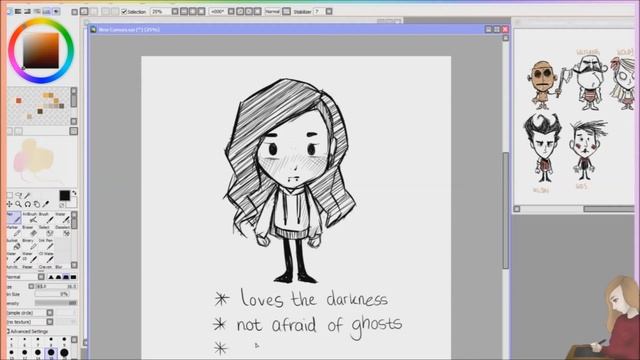Toggle the Selection checkbox in toolbar
Viewport: 640px width, 360px height.
point(124,12)
